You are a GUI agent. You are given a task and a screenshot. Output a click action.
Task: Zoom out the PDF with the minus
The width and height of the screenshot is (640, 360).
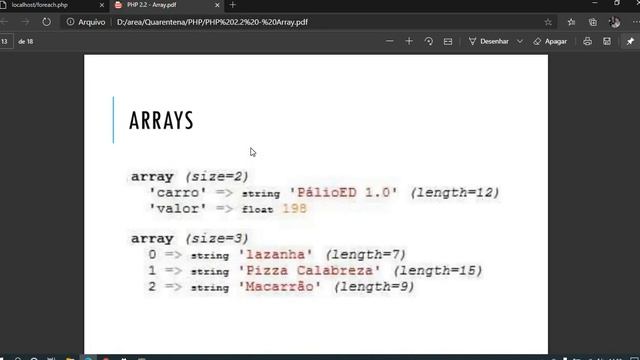(x=389, y=41)
